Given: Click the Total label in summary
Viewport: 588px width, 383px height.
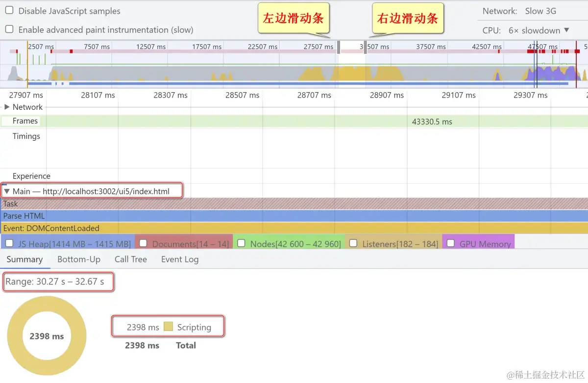Looking at the screenshot, I should [x=186, y=345].
